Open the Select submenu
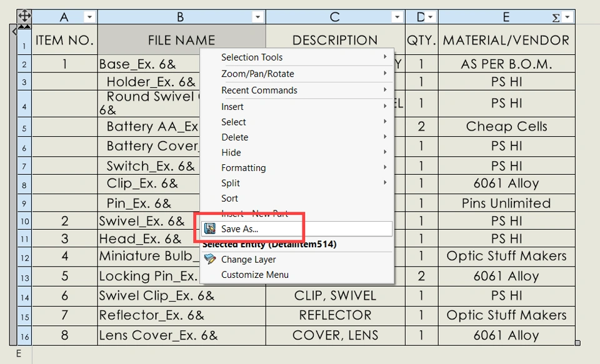Screen dimensions: 600x364 (x=297, y=122)
